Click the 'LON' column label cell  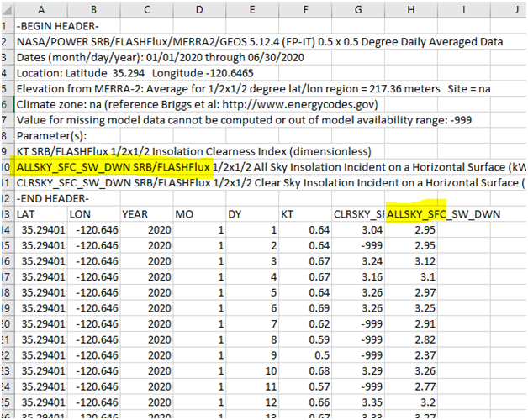click(x=93, y=214)
